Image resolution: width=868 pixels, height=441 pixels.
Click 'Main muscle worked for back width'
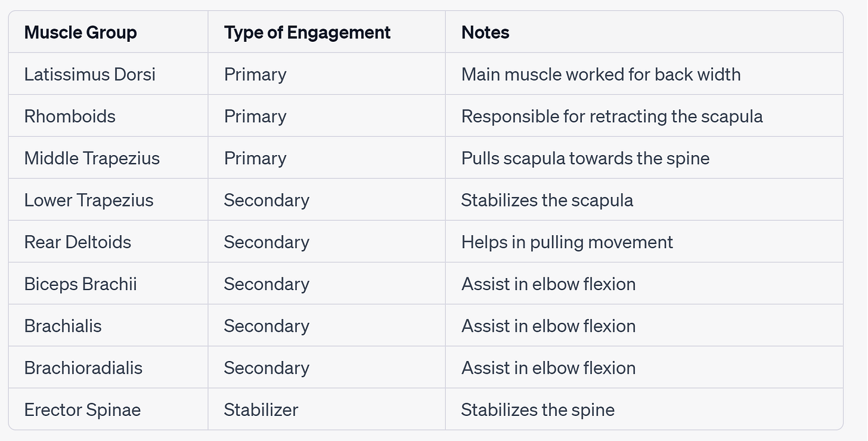point(601,74)
